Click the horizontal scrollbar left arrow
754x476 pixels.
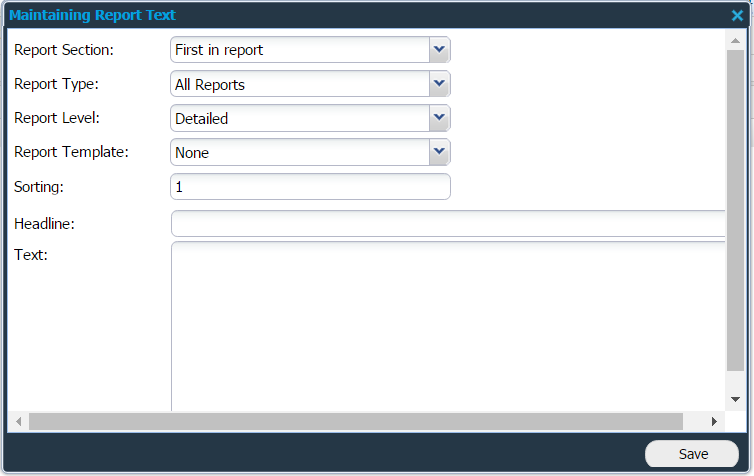click(x=17, y=422)
